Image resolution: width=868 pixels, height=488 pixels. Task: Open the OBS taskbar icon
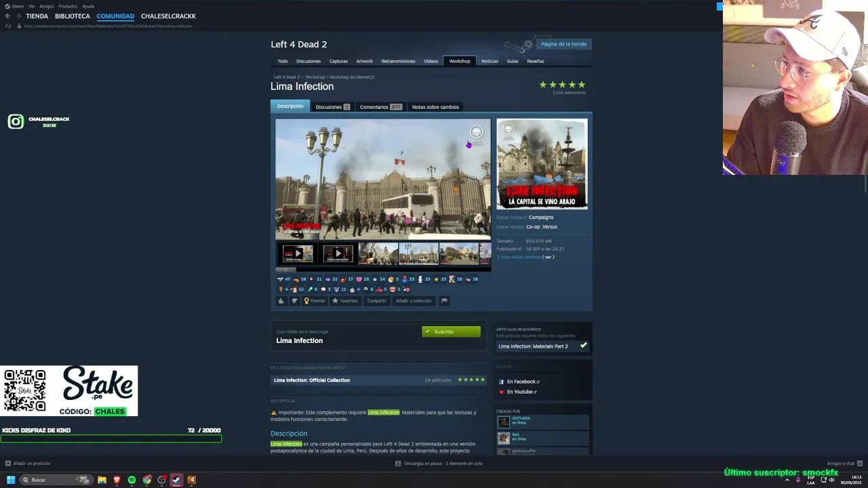click(161, 480)
